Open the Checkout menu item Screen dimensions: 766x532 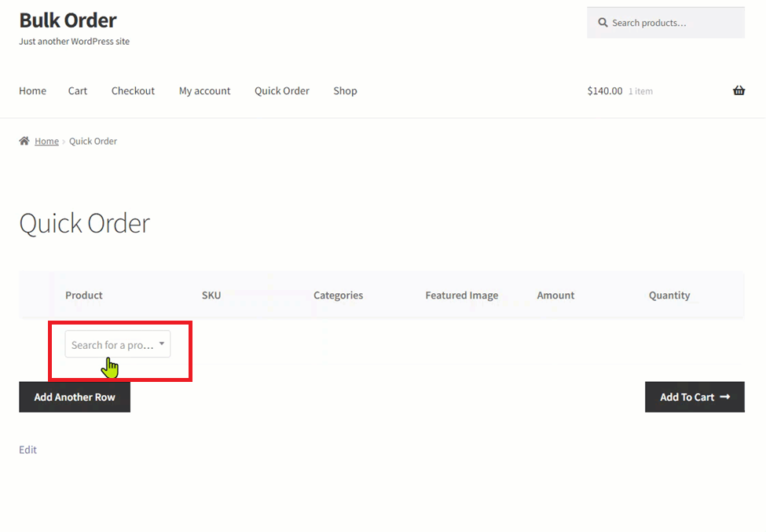(133, 91)
